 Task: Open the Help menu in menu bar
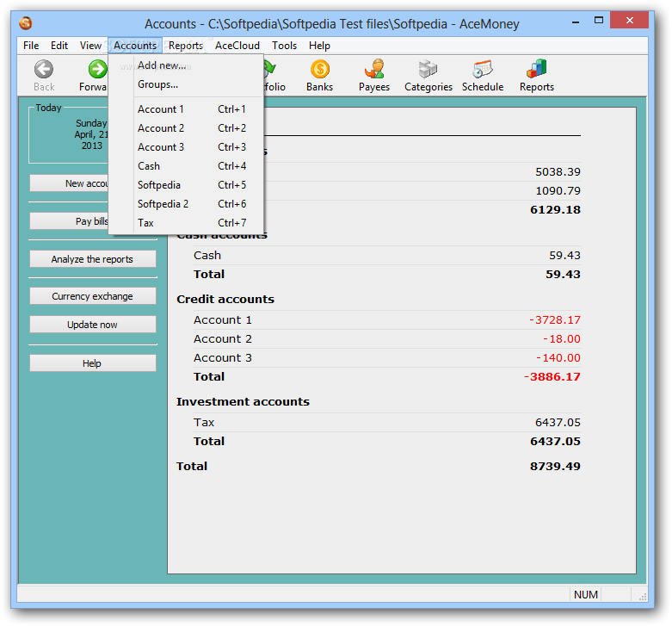click(x=319, y=46)
